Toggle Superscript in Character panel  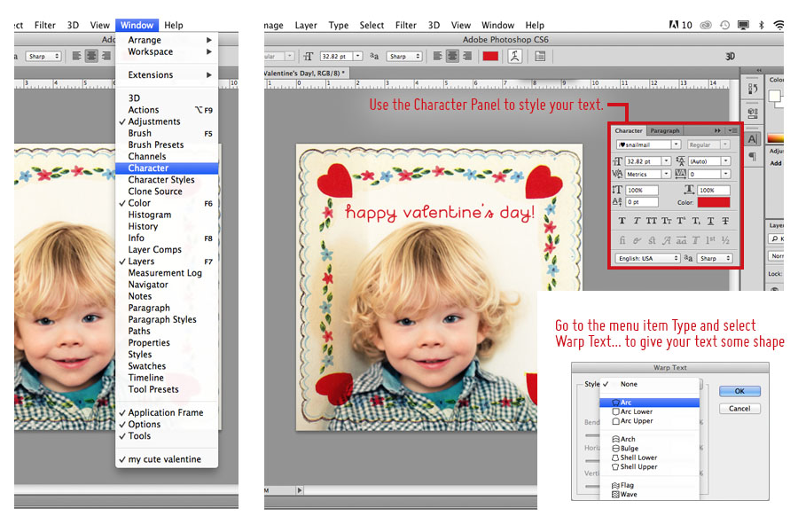click(x=681, y=221)
